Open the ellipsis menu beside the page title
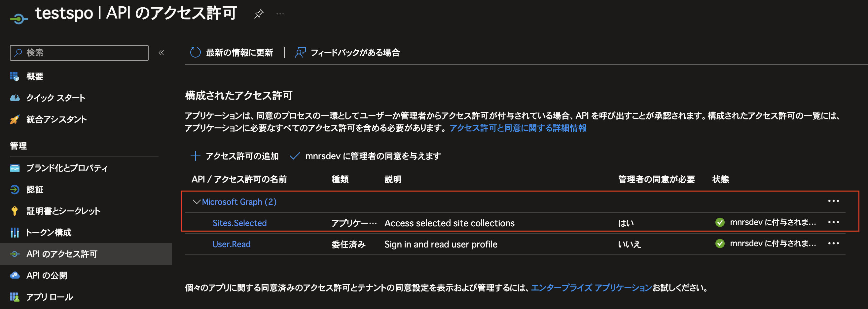The image size is (868, 309). tap(280, 14)
